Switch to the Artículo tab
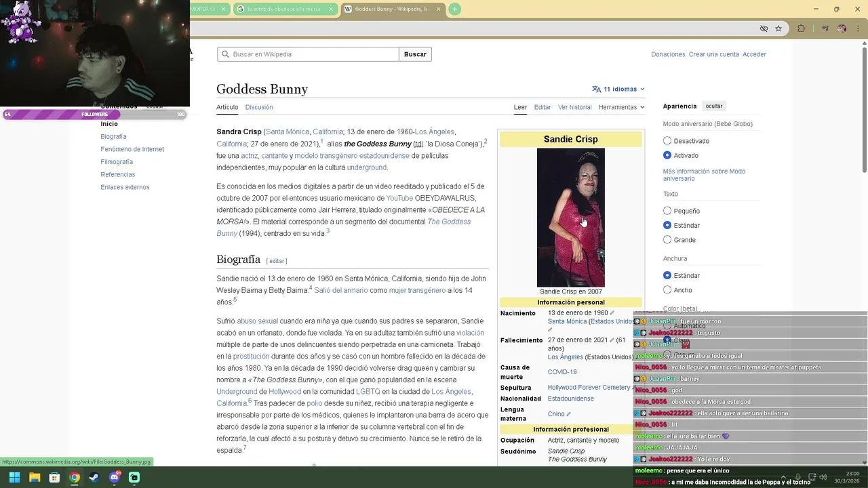This screenshot has height=488, width=868. tap(227, 107)
